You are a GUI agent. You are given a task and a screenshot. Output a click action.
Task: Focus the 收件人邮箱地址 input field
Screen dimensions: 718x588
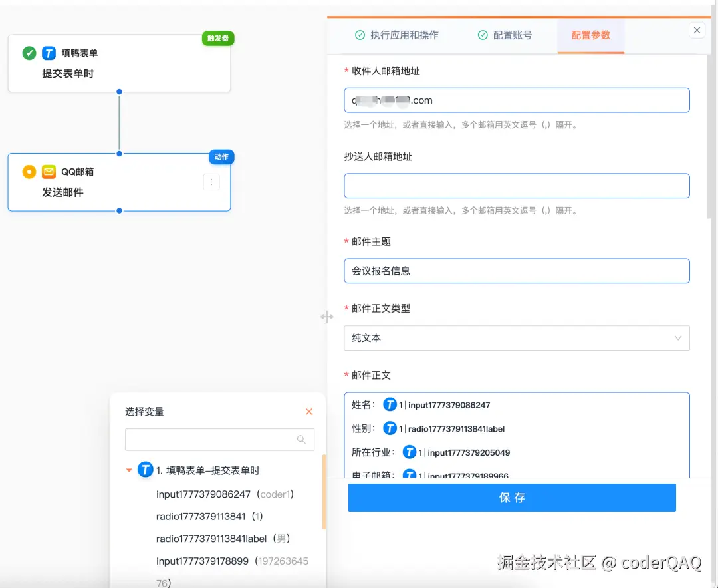(517, 100)
